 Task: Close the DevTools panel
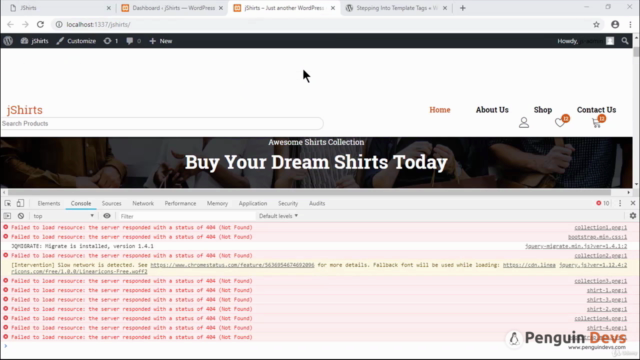[633, 203]
